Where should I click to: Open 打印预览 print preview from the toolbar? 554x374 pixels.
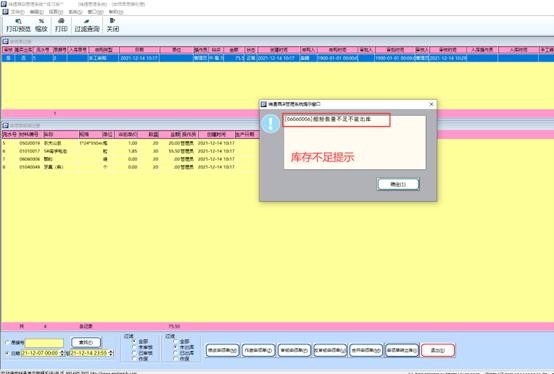click(18, 25)
